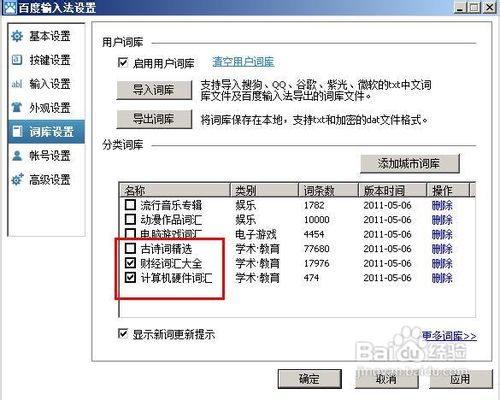The image size is (500, 400).
Task: Click the 版本时间 column header
Action: (x=392, y=190)
